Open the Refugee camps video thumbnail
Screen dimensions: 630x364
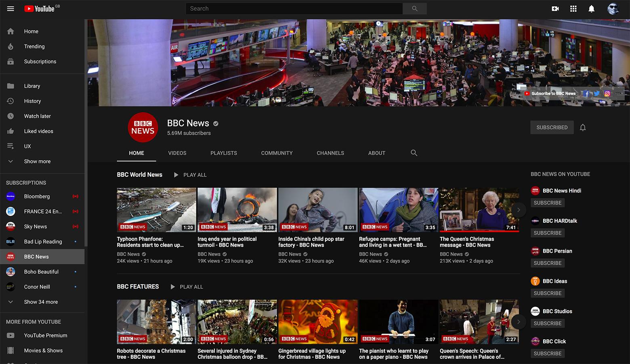pyautogui.click(x=399, y=210)
